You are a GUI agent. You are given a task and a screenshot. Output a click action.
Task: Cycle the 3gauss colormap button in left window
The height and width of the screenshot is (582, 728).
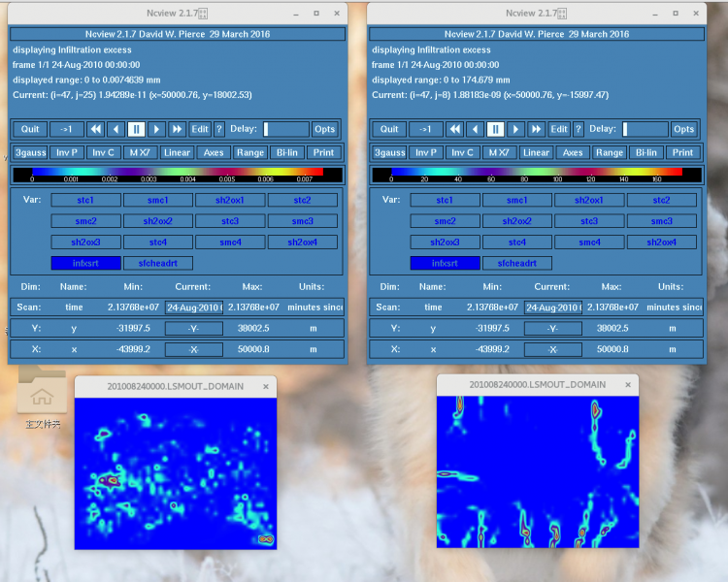[x=30, y=152]
